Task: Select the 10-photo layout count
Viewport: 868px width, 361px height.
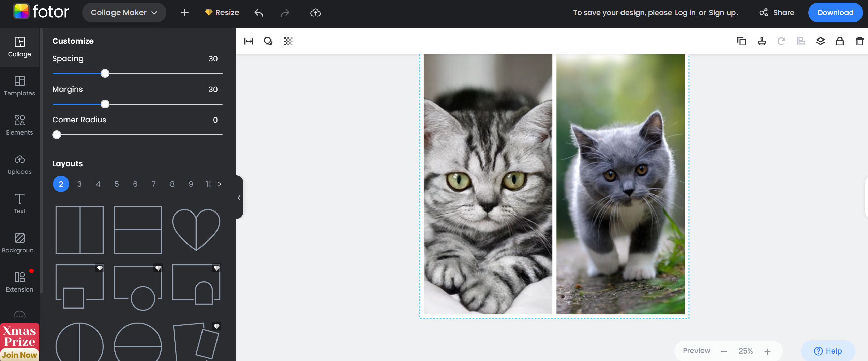Action: [x=208, y=184]
